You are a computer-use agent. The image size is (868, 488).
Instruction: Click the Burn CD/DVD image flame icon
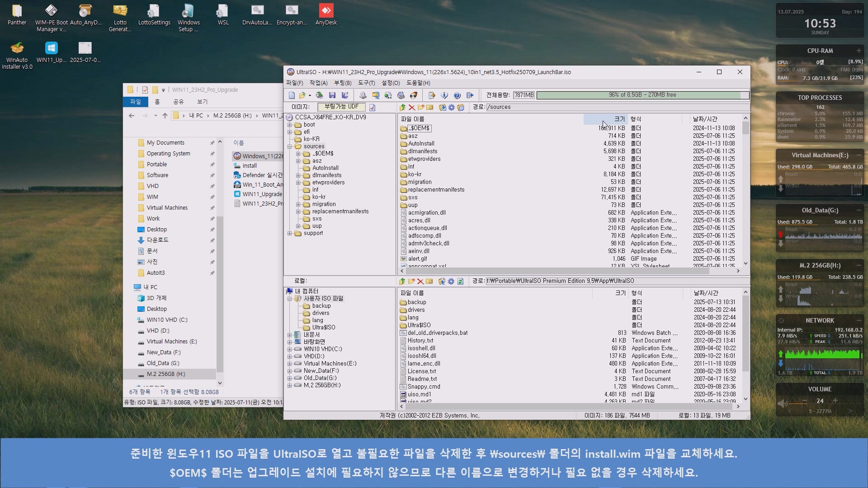point(414,95)
